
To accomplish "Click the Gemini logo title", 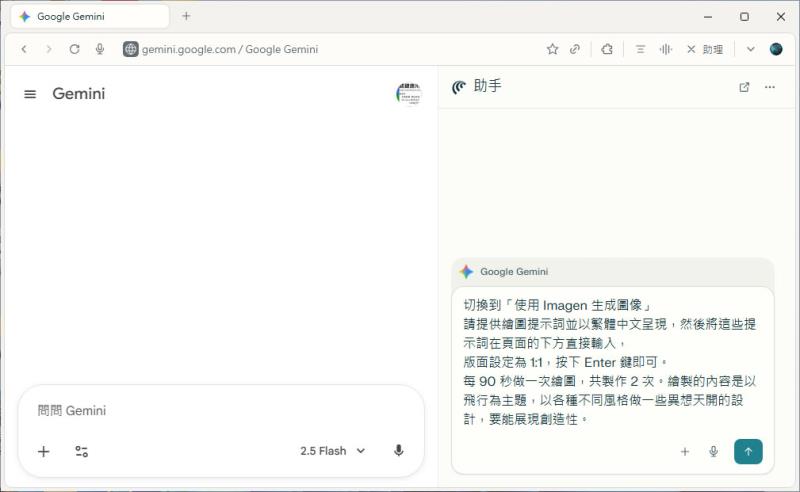I will click(79, 94).
